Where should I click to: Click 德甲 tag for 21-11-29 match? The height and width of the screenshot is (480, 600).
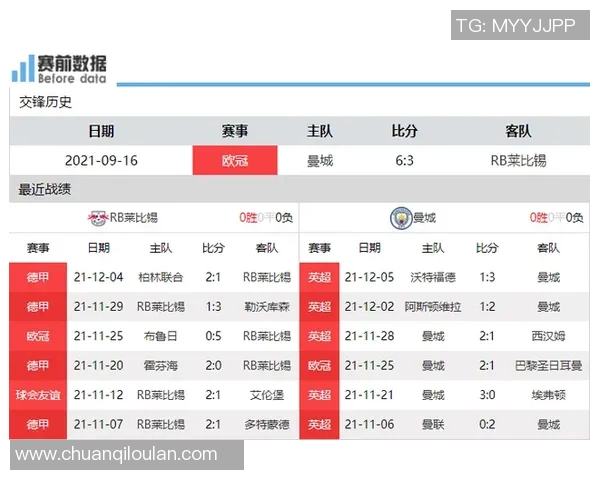click(x=38, y=307)
